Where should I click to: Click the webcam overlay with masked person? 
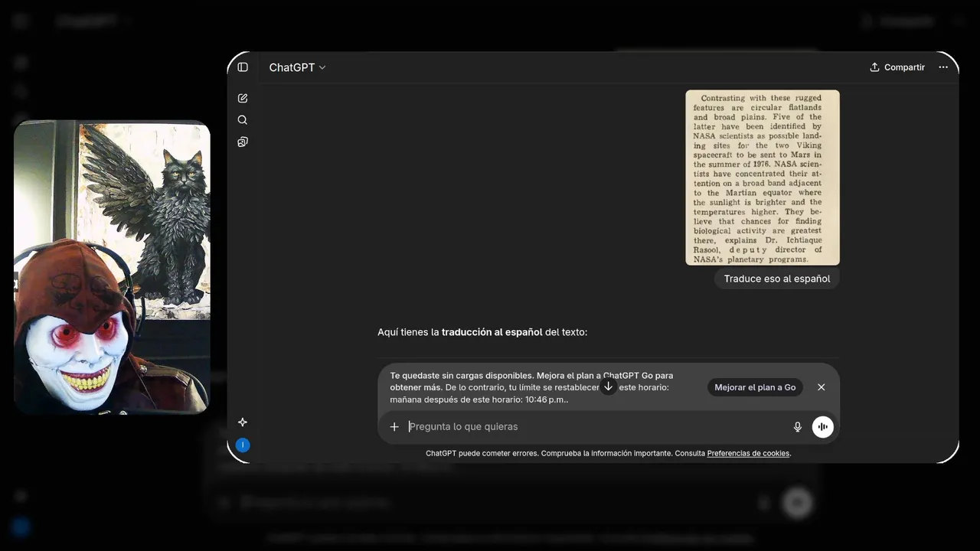pyautogui.click(x=112, y=267)
